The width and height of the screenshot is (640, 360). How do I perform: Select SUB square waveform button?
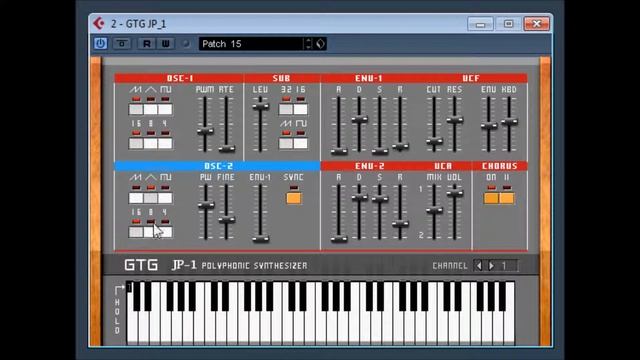click(x=300, y=143)
